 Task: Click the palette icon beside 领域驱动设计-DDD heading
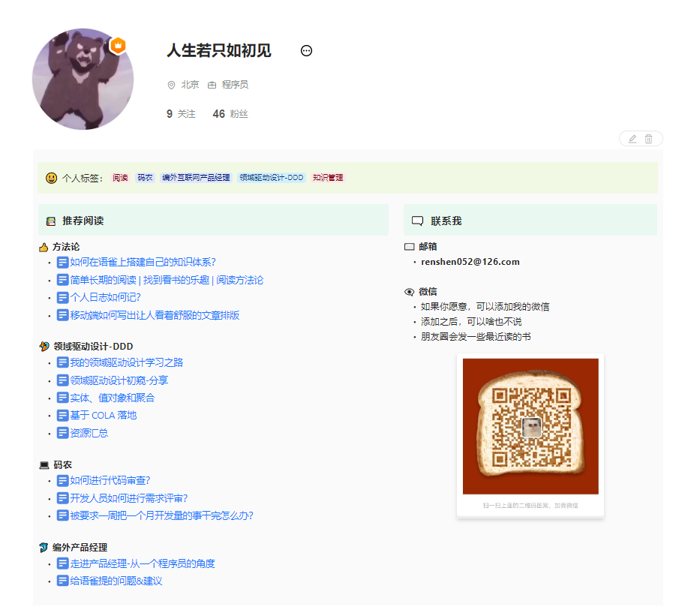pos(44,347)
